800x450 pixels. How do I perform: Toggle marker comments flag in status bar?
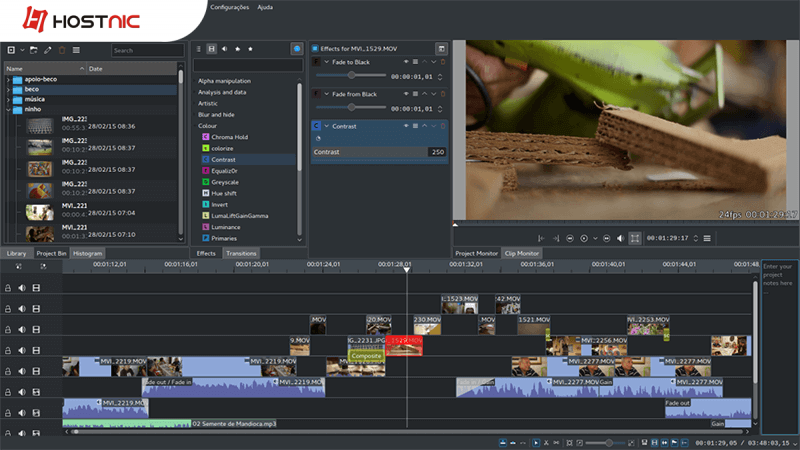click(674, 443)
